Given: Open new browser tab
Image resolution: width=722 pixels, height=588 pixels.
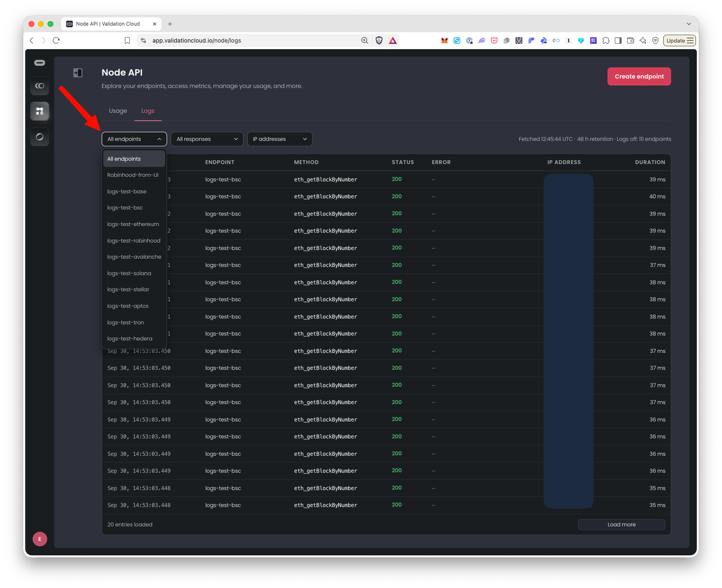Looking at the screenshot, I should pyautogui.click(x=170, y=24).
